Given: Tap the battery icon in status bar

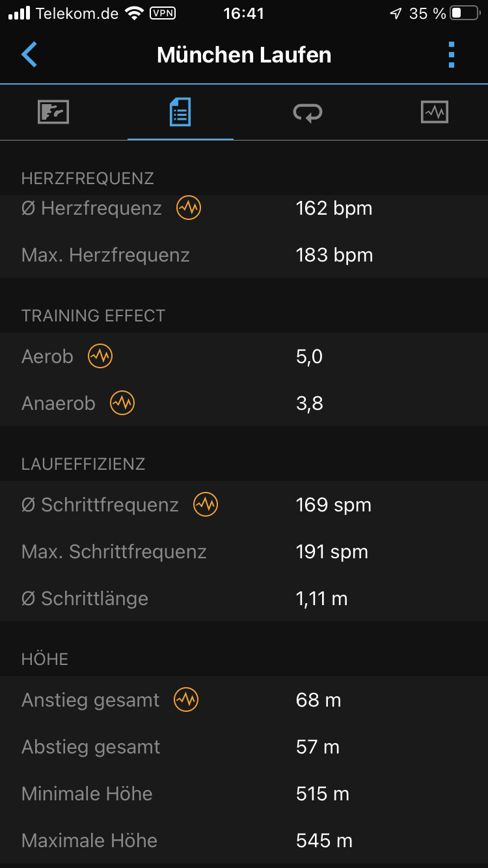Looking at the screenshot, I should pos(465,13).
